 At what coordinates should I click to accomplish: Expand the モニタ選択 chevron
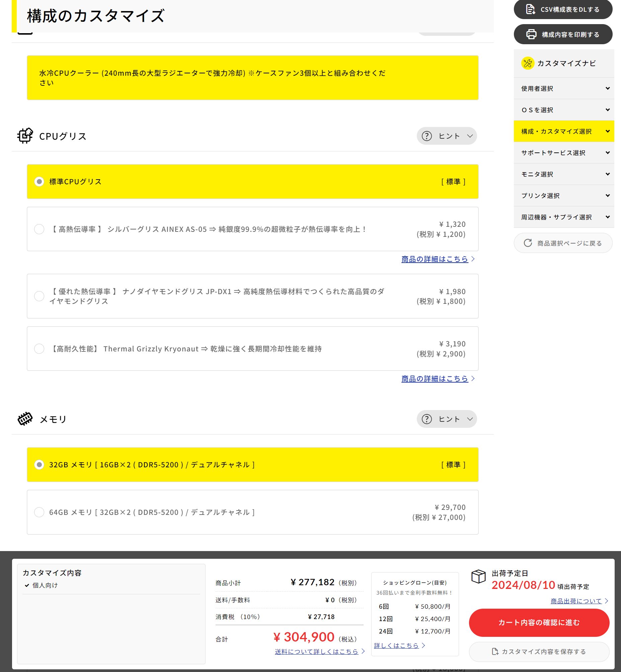(x=608, y=174)
